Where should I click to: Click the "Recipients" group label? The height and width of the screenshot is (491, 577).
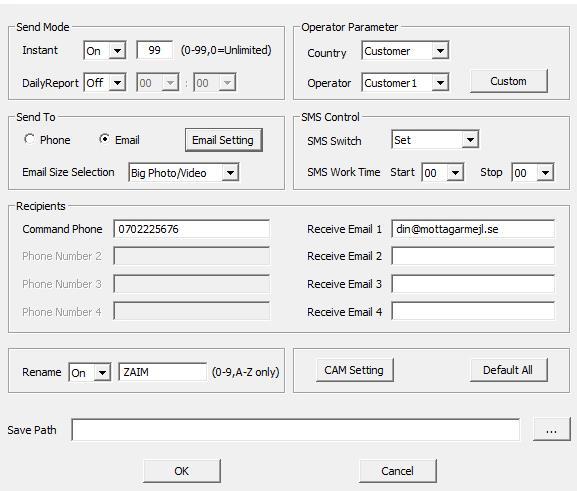[41, 206]
